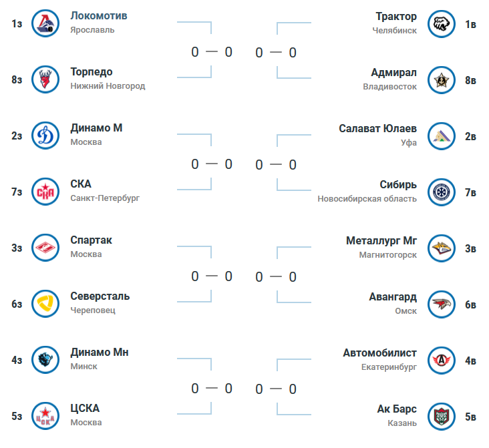Click the Sibir snowflake logo

[442, 192]
